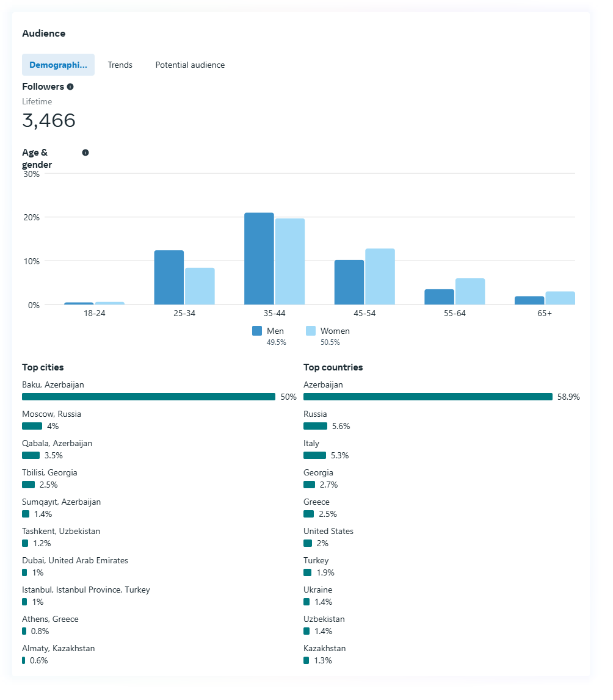The width and height of the screenshot is (613, 700).
Task: Click the Men bar for ages 65+
Action: [x=529, y=300]
